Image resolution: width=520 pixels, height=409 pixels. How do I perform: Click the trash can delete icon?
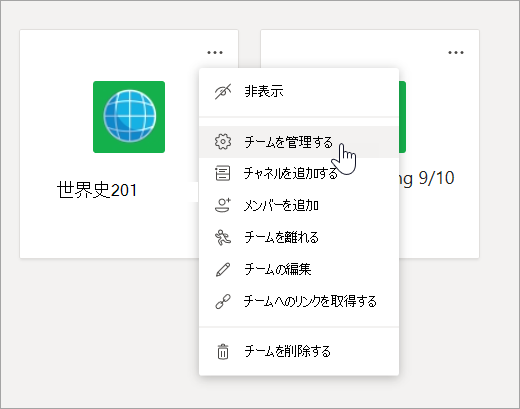click(223, 351)
